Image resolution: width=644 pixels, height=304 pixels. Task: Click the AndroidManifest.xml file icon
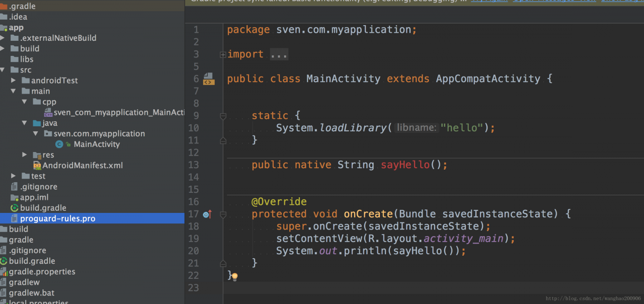pyautogui.click(x=37, y=166)
